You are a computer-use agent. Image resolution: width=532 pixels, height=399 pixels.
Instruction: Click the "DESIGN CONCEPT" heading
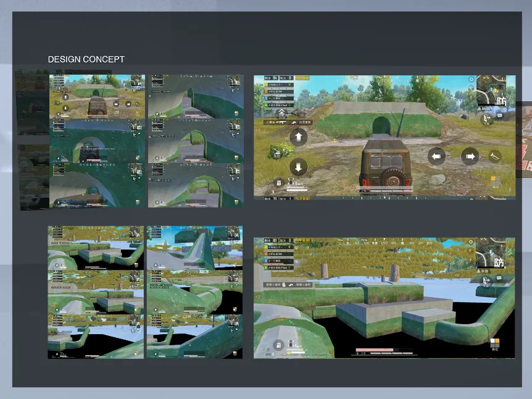click(x=86, y=59)
